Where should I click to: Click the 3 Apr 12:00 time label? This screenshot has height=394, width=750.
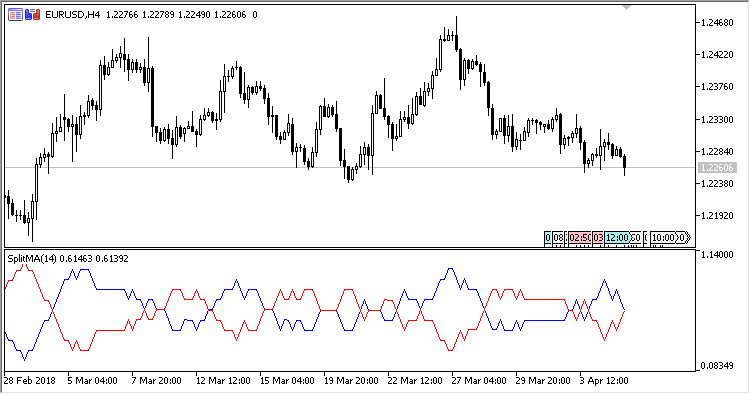tap(604, 381)
